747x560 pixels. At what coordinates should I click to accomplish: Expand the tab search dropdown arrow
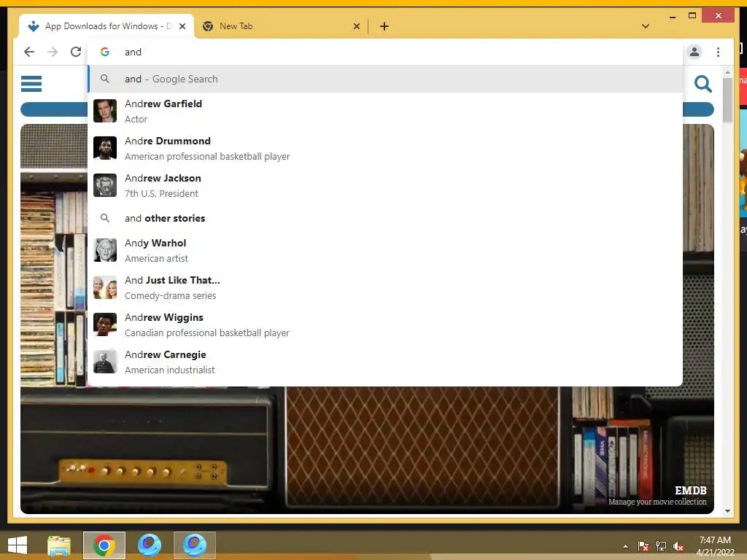coord(646,26)
